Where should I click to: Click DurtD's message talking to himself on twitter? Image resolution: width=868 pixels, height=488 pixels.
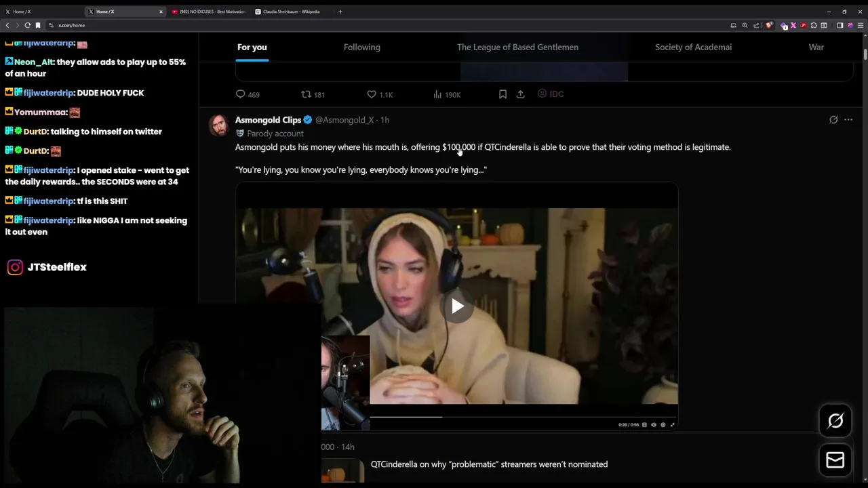click(106, 131)
